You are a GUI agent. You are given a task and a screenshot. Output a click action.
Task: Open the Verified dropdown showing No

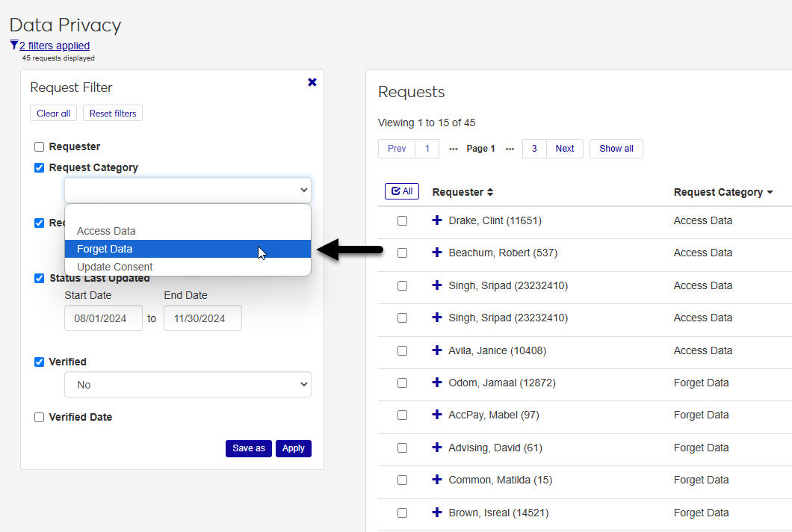click(188, 385)
